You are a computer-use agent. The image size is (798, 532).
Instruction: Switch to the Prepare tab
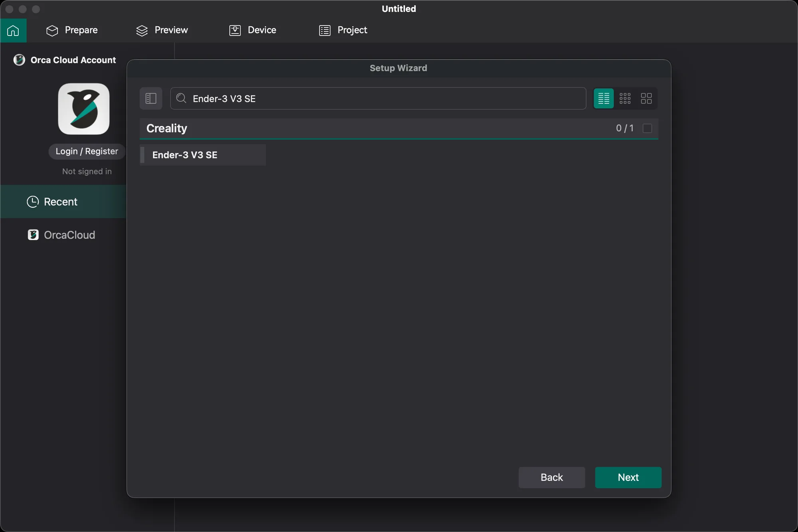point(72,30)
